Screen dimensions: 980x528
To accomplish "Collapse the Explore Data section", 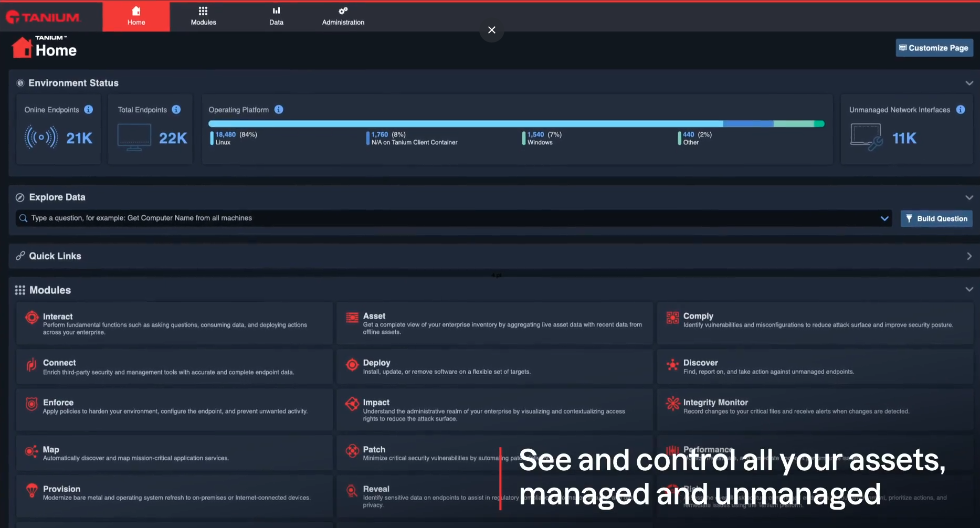I will click(x=969, y=197).
